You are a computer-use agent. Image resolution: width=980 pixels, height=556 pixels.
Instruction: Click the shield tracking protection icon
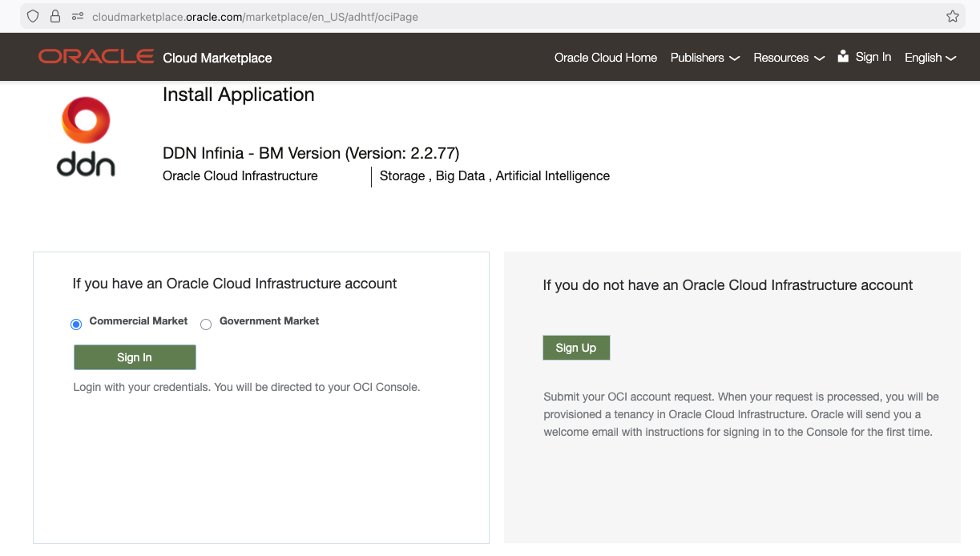(33, 16)
